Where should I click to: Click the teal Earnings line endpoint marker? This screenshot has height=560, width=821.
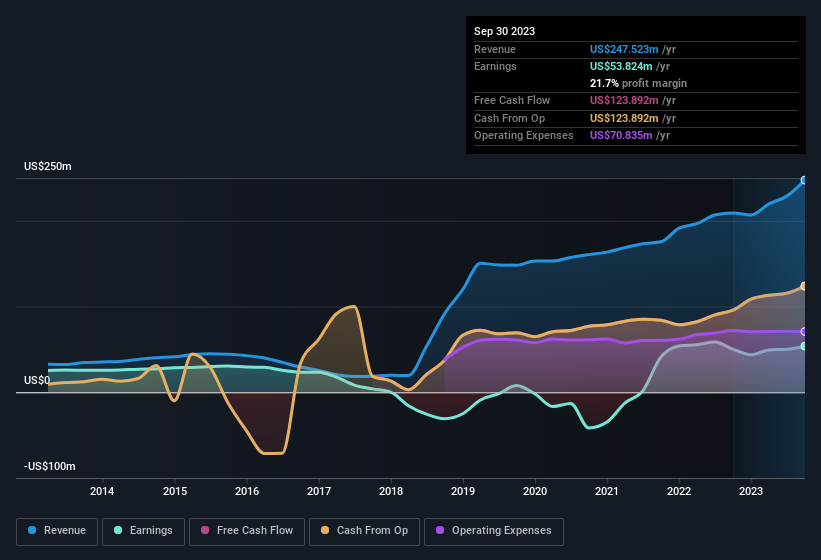click(x=804, y=346)
